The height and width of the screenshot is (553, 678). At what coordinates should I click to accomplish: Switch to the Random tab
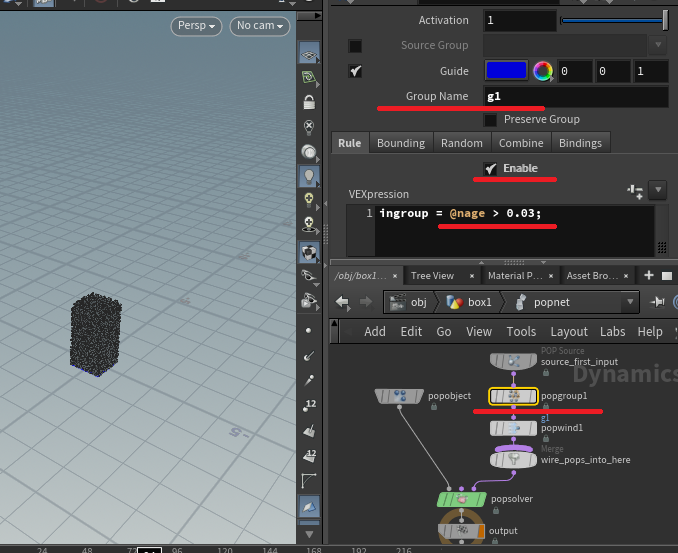click(462, 143)
